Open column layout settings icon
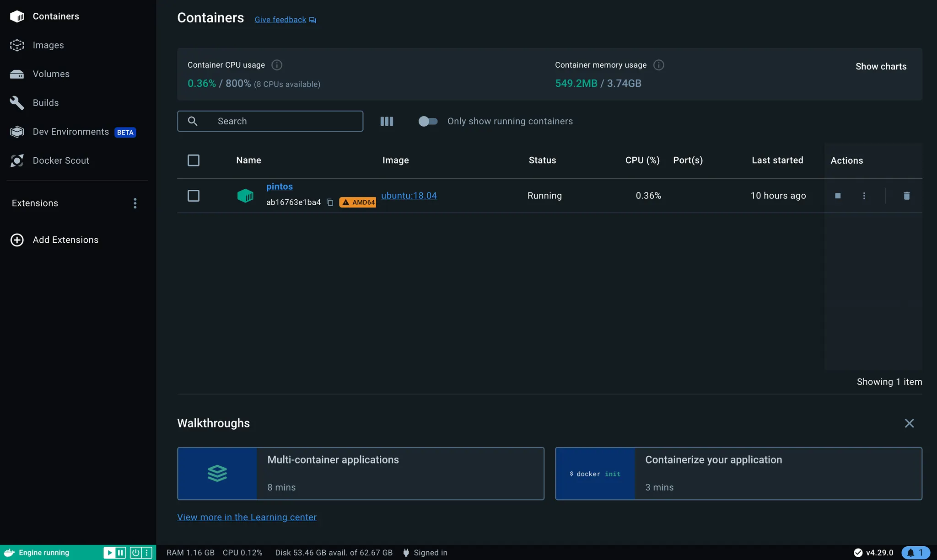 [387, 121]
